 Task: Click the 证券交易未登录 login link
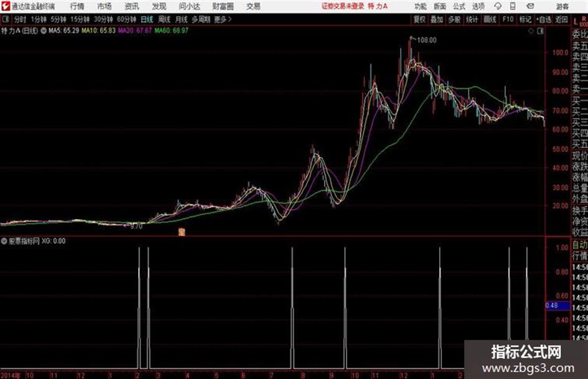click(x=343, y=6)
